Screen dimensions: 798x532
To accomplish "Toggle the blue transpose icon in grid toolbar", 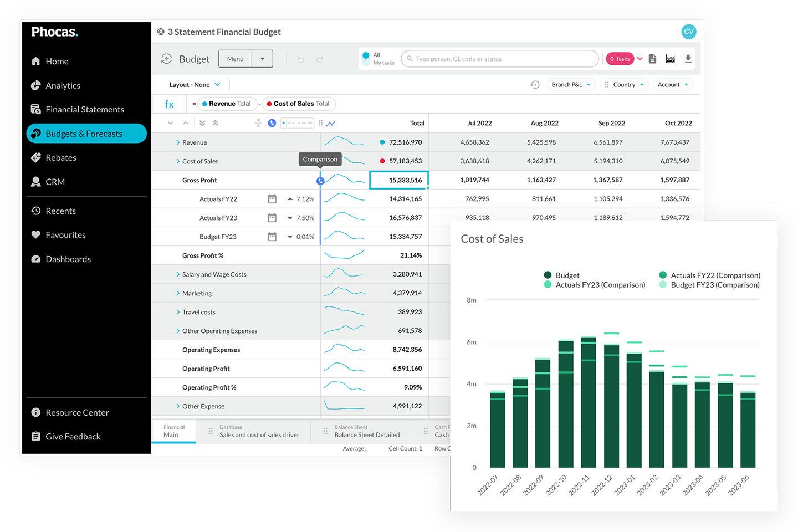I will [x=272, y=123].
